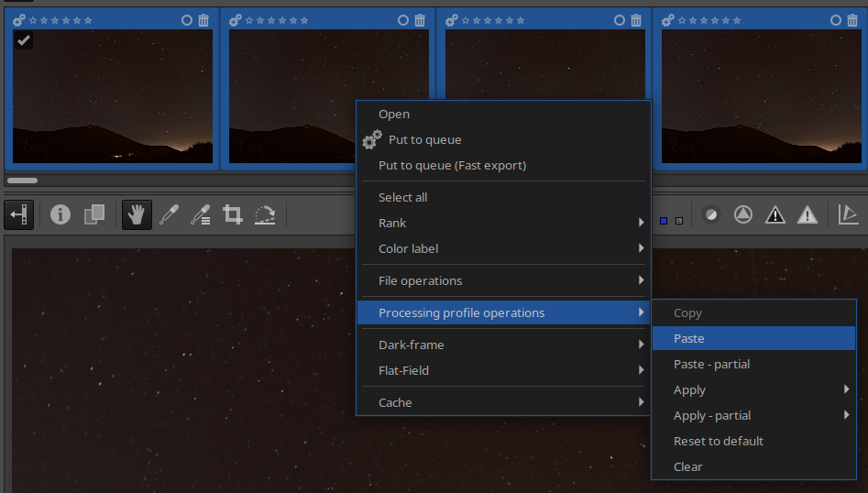Select the Hand navigation tool

coord(137,214)
